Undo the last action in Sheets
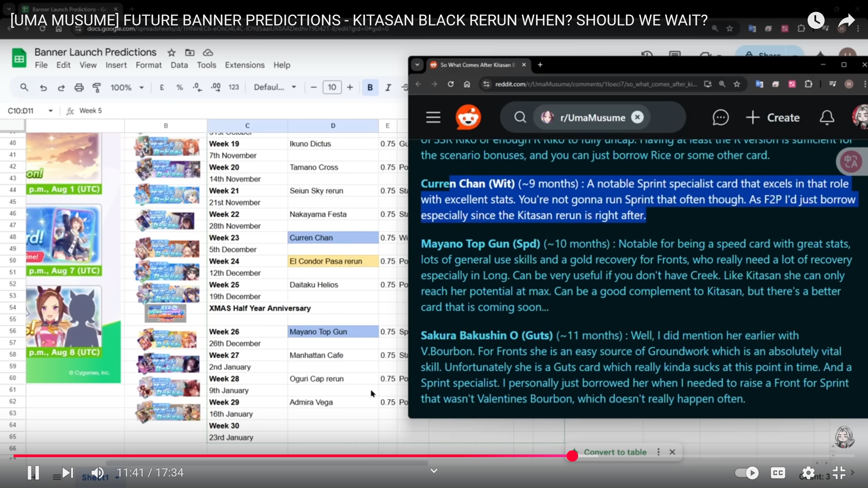 pos(43,88)
